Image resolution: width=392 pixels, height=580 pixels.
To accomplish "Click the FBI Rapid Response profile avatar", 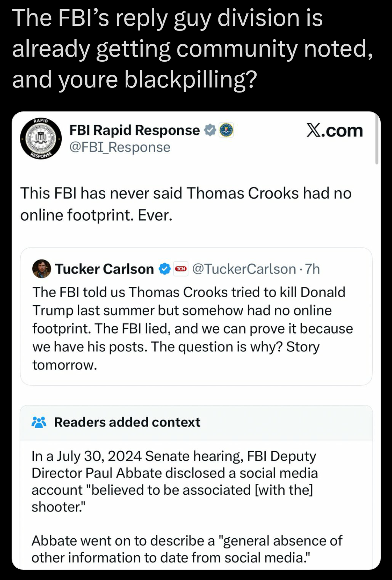I will point(41,139).
